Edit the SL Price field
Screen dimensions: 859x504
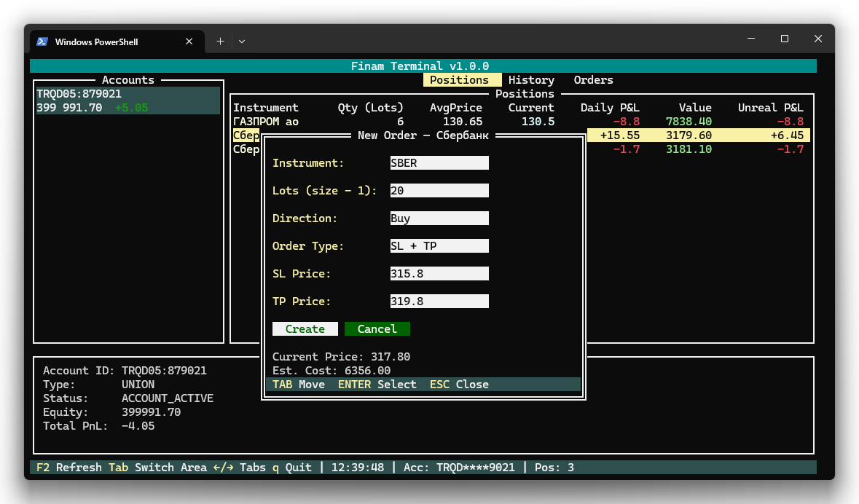[439, 274]
